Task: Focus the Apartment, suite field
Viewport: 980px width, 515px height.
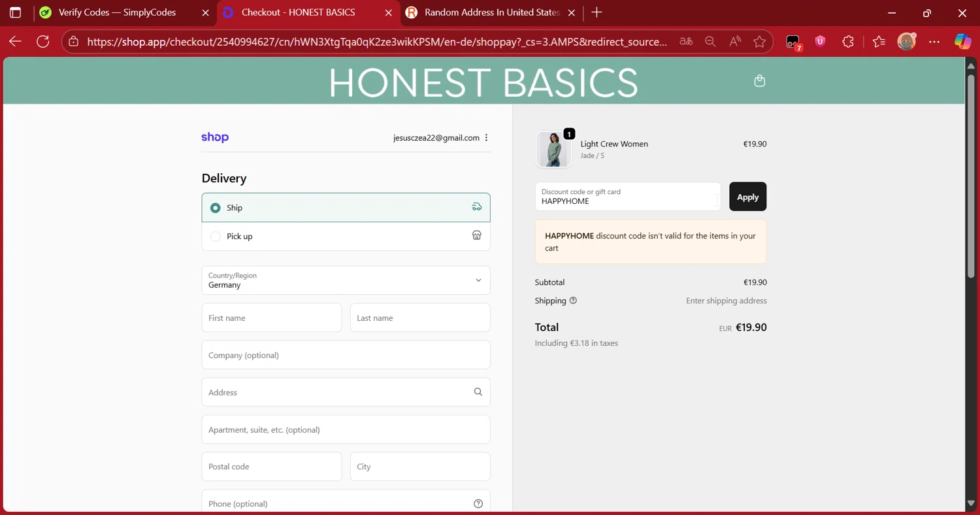Action: [x=346, y=429]
